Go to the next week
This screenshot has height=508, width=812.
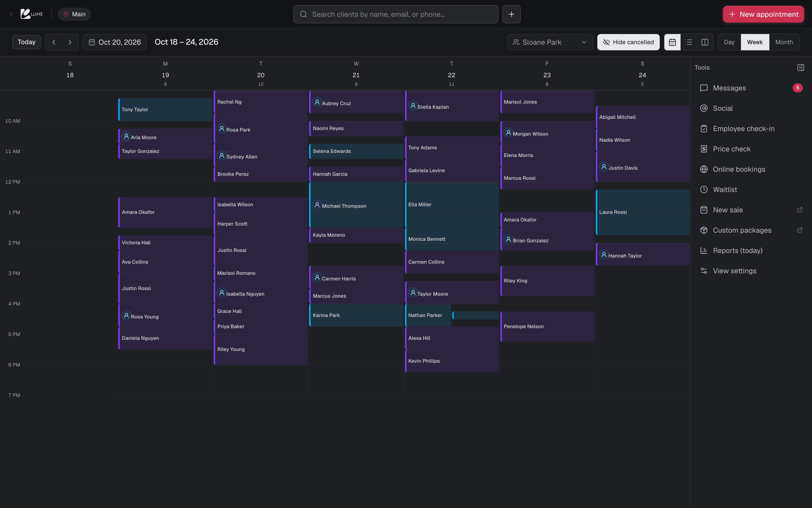[70, 42]
